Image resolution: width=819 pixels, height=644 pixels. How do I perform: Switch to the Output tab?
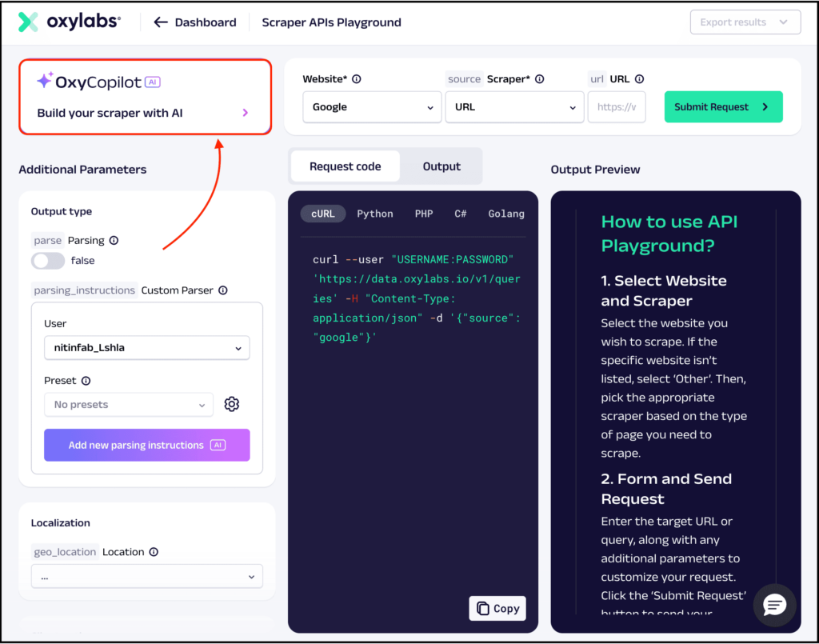441,166
